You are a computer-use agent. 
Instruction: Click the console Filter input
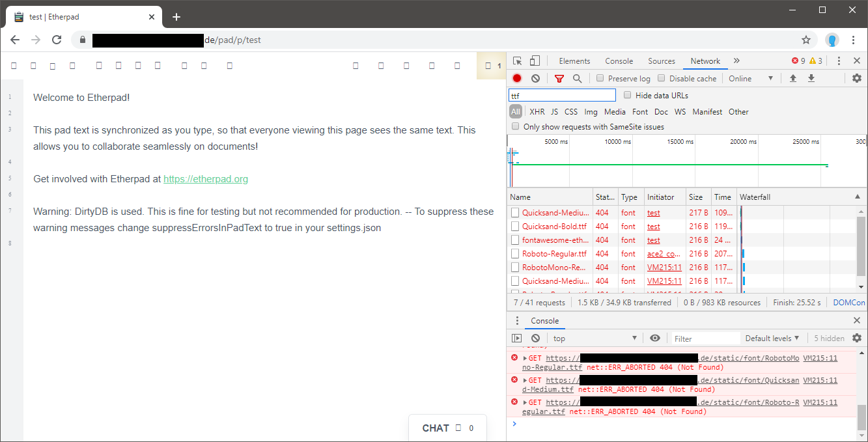click(706, 338)
